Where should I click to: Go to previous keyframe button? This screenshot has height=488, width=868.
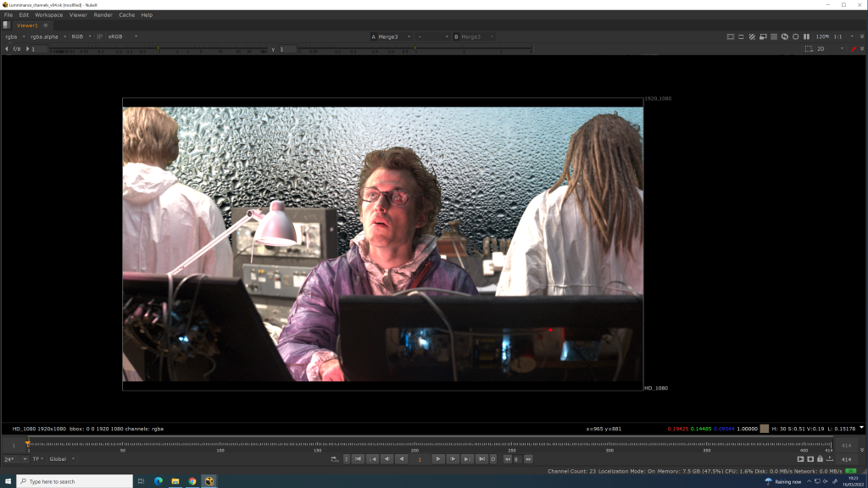click(x=373, y=459)
